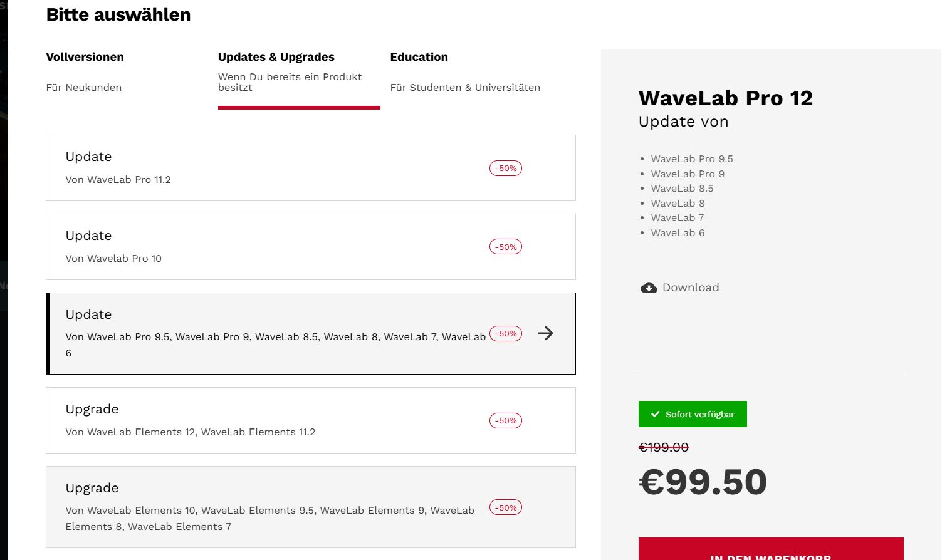The height and width of the screenshot is (560, 947).
Task: Click the arrow icon on selected update
Action: pyautogui.click(x=545, y=333)
